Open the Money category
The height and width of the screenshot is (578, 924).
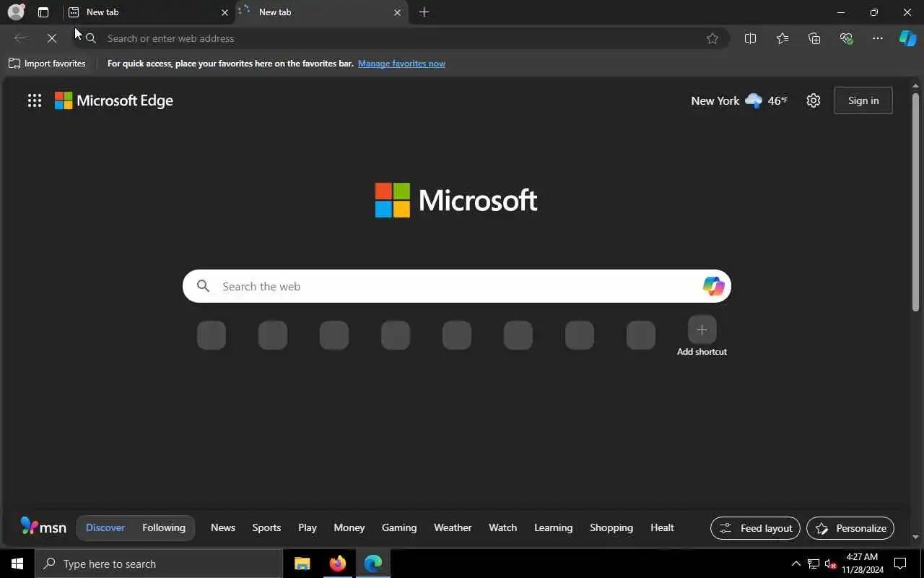point(349,527)
